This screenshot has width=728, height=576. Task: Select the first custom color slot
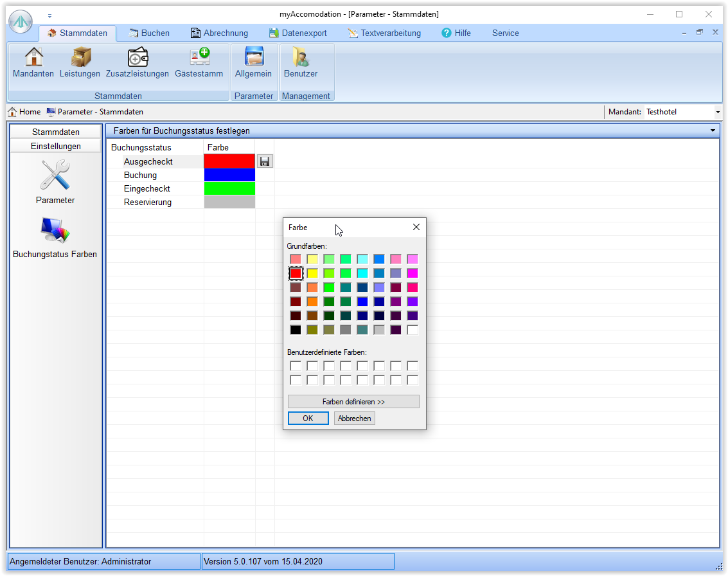point(296,366)
